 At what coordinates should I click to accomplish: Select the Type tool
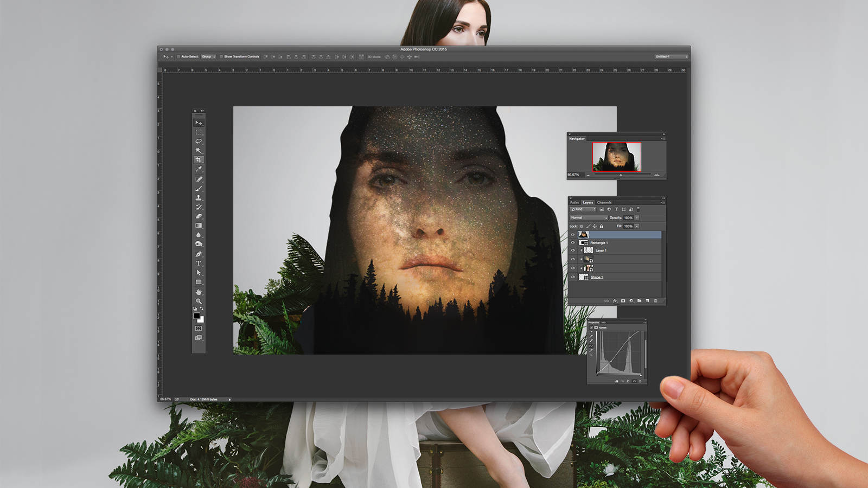point(199,264)
